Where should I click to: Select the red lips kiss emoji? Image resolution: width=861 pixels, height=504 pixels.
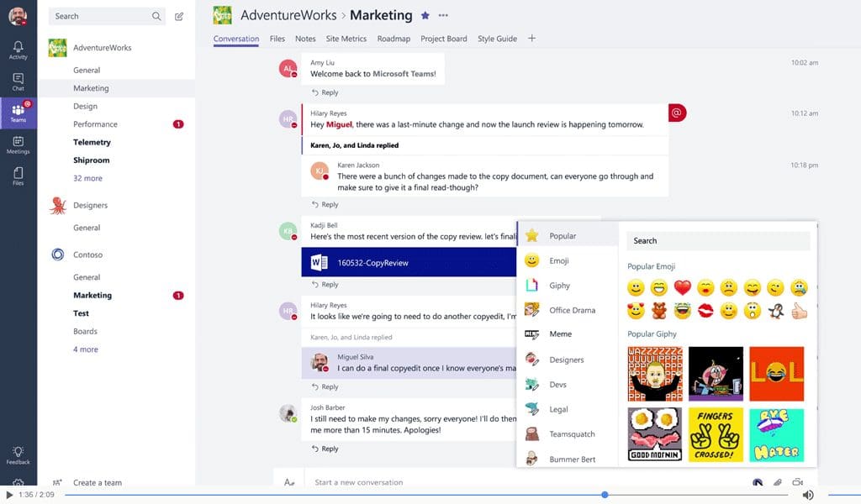point(705,311)
